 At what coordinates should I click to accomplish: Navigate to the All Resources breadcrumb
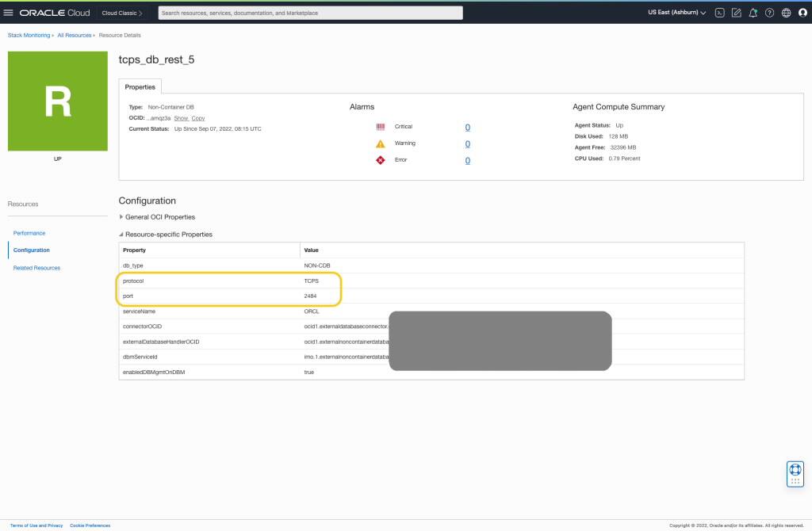(75, 35)
